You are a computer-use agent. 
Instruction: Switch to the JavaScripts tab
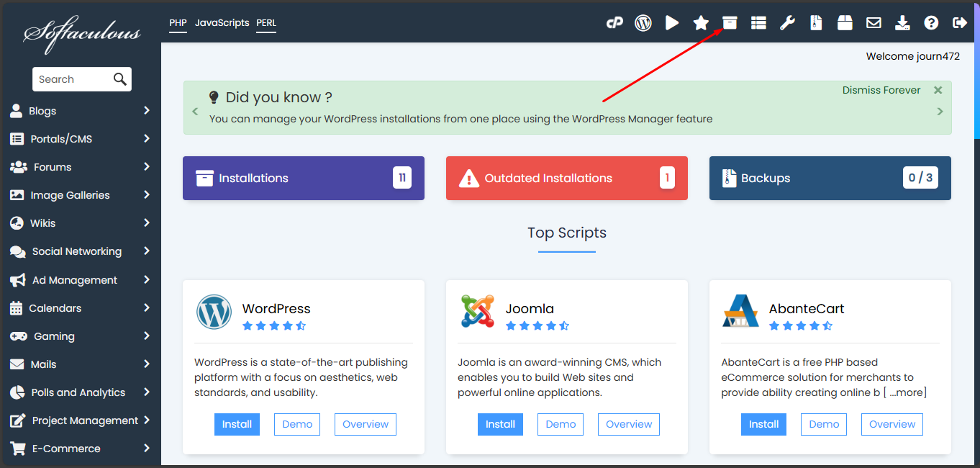coord(222,23)
